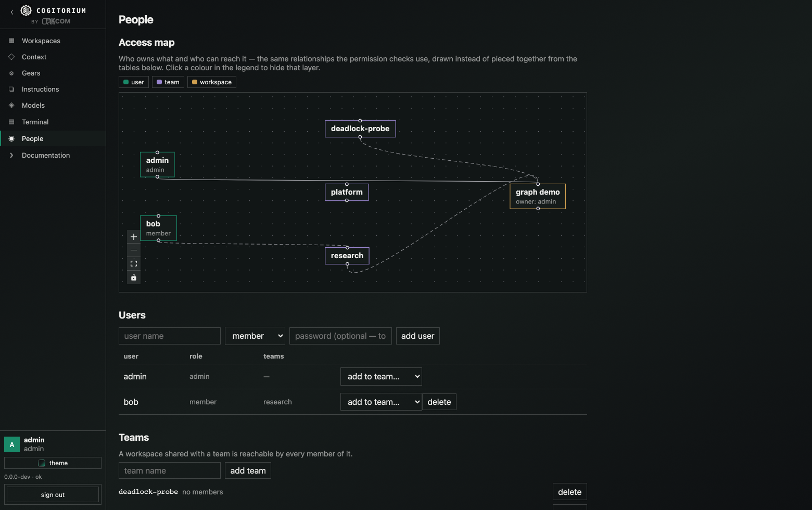Hide the user layer in legend

click(x=134, y=82)
